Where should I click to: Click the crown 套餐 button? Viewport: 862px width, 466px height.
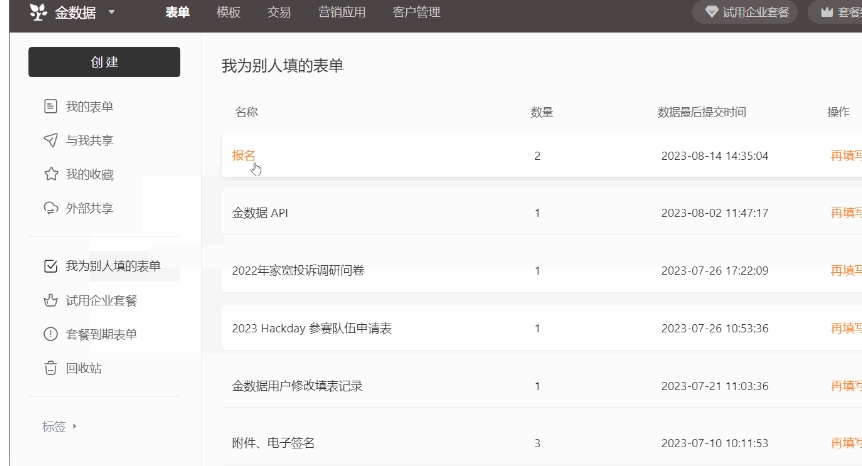pos(836,12)
